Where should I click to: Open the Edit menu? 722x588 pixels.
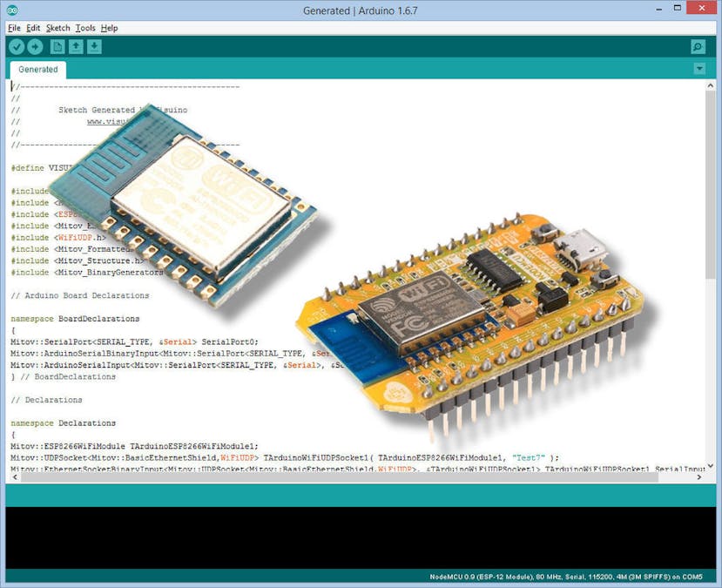pos(33,28)
